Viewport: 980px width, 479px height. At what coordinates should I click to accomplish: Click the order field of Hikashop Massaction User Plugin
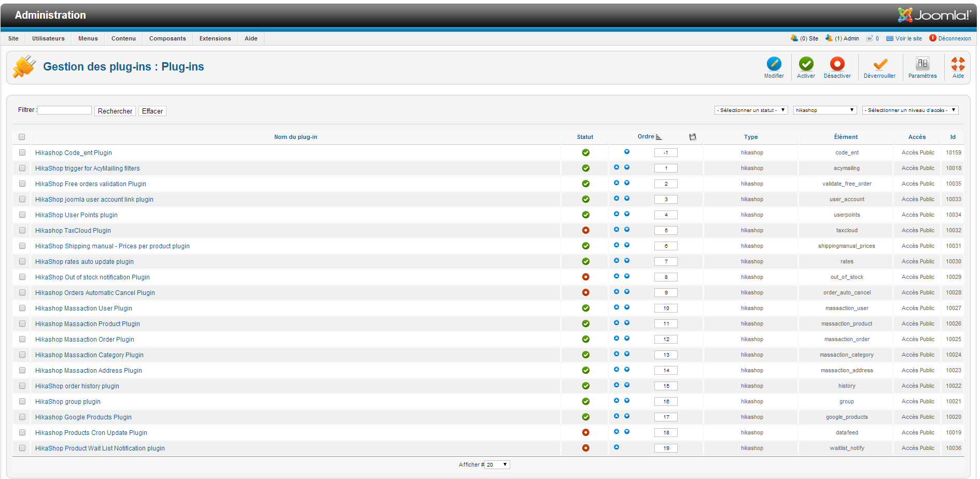[666, 308]
